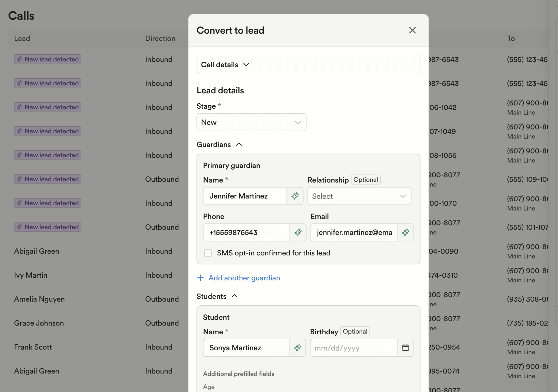
Task: Click Add another guardian
Action: pyautogui.click(x=244, y=278)
